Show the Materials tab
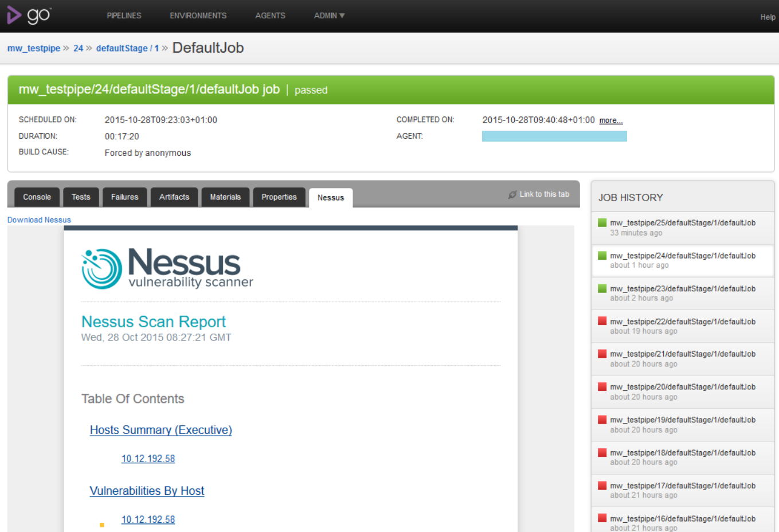Image resolution: width=779 pixels, height=532 pixels. pyautogui.click(x=225, y=197)
